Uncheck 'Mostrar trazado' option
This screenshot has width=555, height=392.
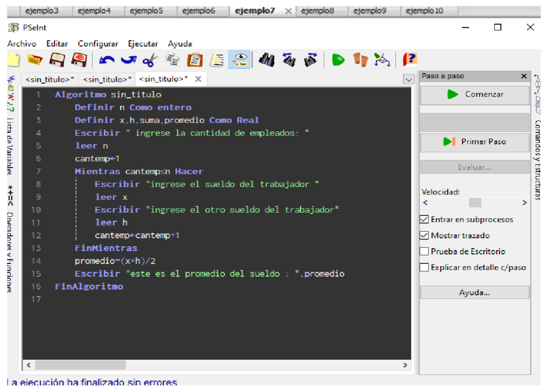point(424,236)
